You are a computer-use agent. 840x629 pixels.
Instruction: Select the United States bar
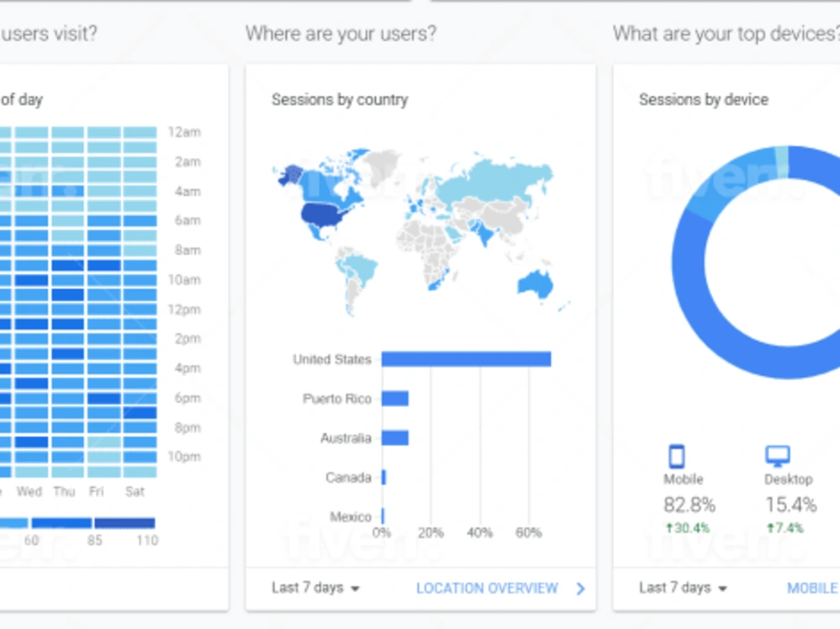click(466, 359)
